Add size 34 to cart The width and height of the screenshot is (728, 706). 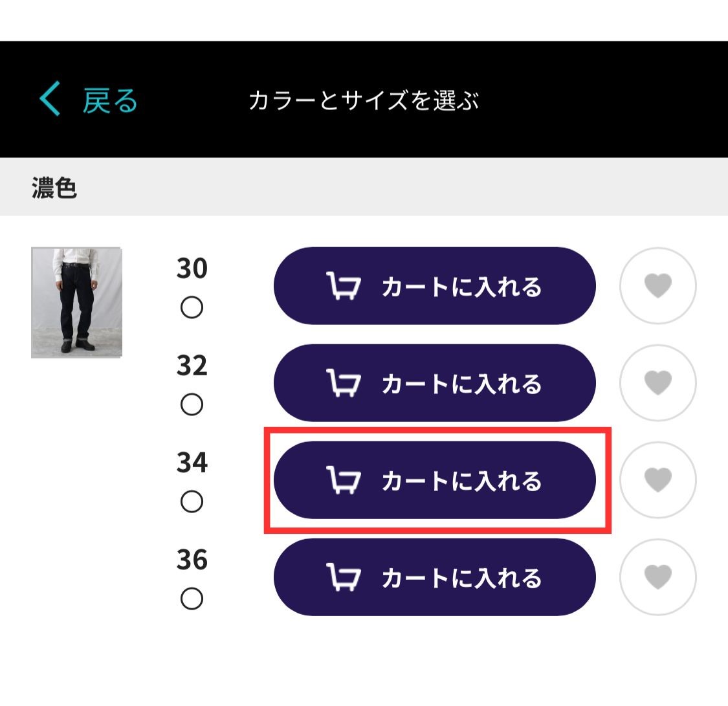point(435,480)
